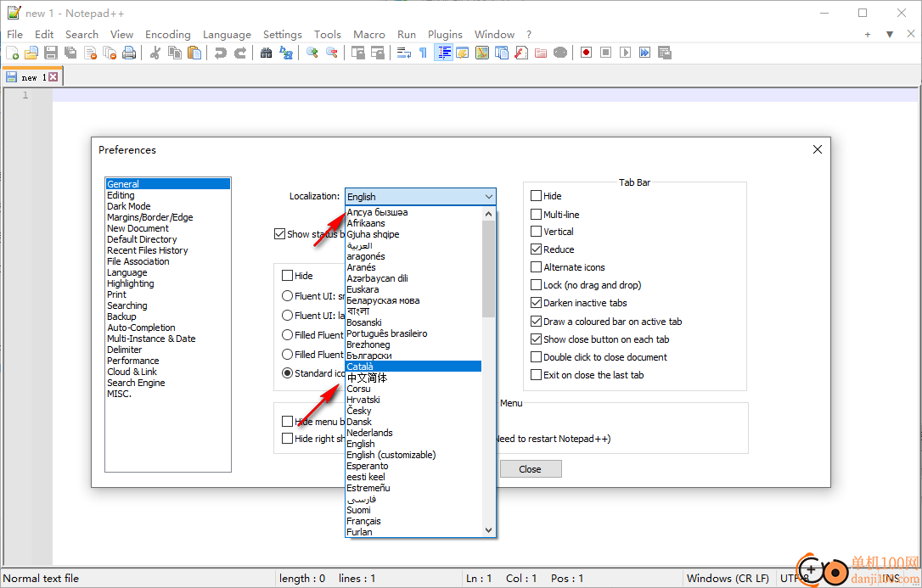Screen dimensions: 922x588
Task: Select the Standard icons radio button
Action: pos(288,373)
